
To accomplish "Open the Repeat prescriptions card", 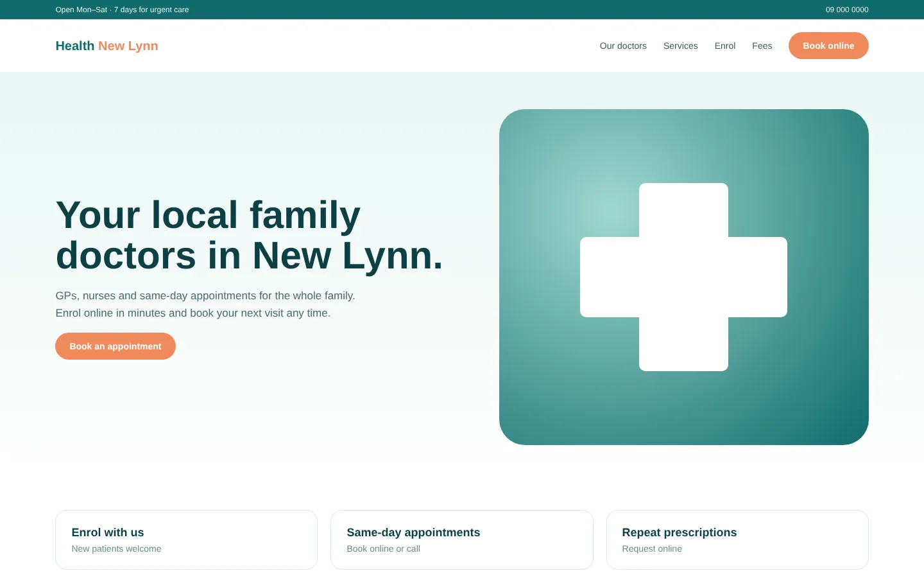I will [x=737, y=539].
